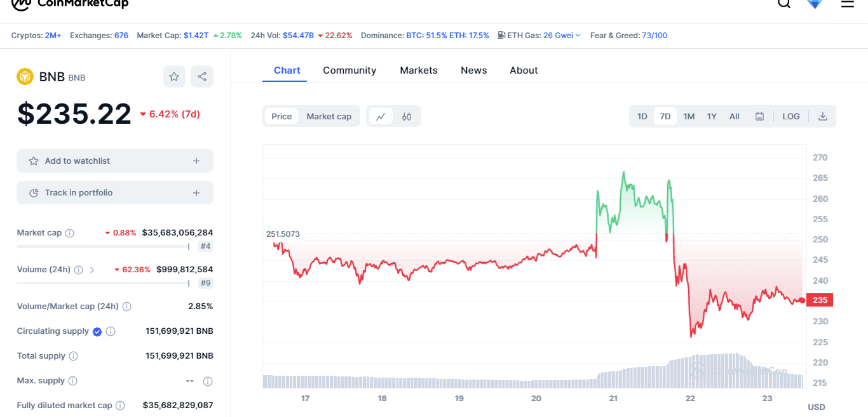Screen dimensions: 868x417
Task: Set chart range to All
Action: click(735, 116)
